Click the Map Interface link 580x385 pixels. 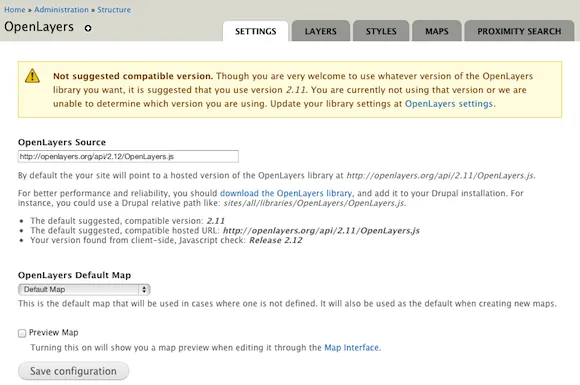pyautogui.click(x=351, y=348)
